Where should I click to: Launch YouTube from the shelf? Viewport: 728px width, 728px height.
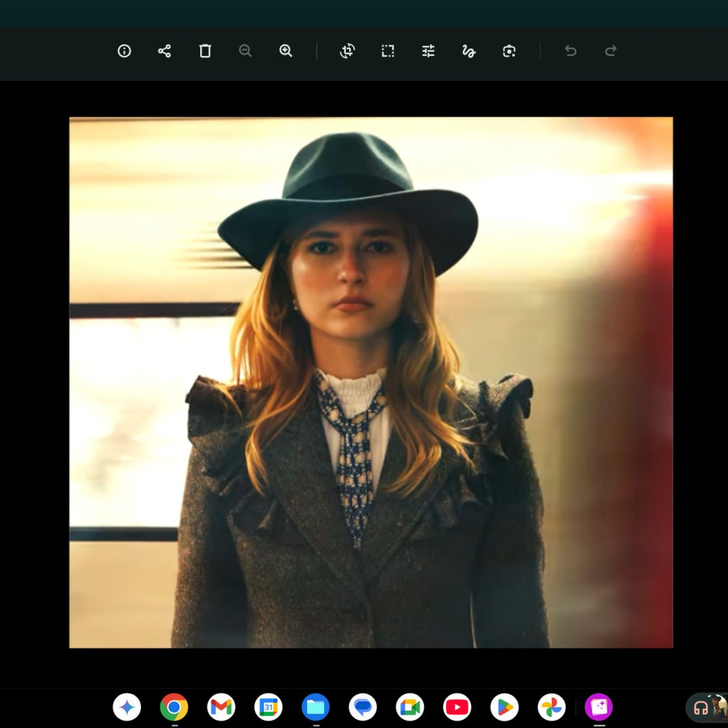[x=457, y=707]
